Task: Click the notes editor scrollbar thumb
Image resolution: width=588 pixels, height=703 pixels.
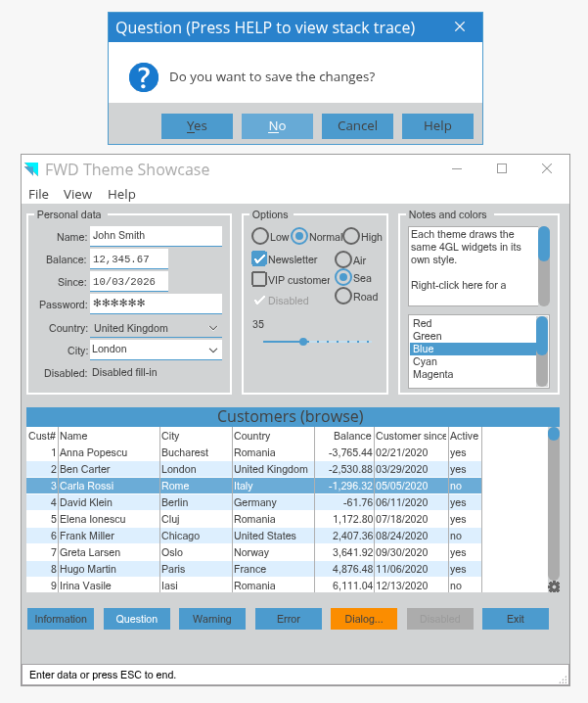Action: [544, 244]
